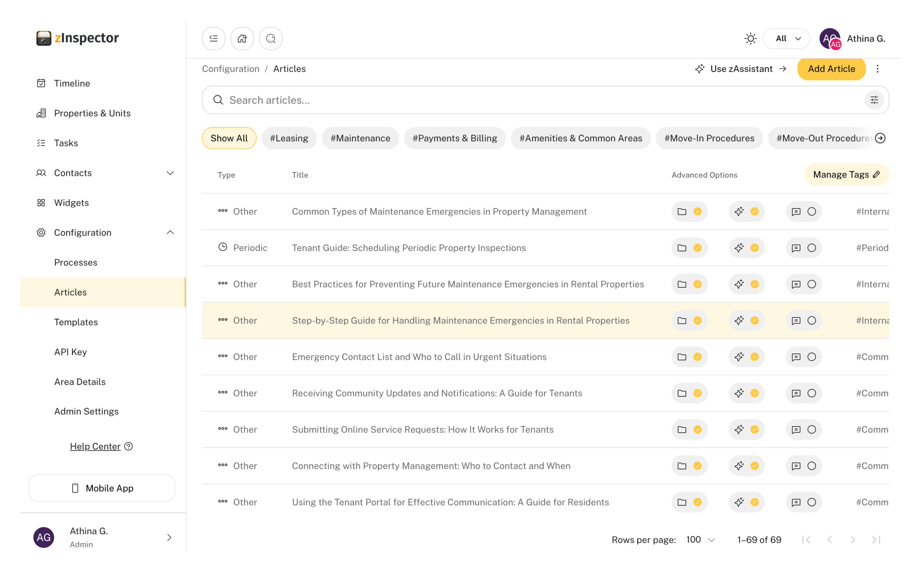Click the Help Center question mark icon
The height and width of the screenshot is (576, 924).
(129, 447)
